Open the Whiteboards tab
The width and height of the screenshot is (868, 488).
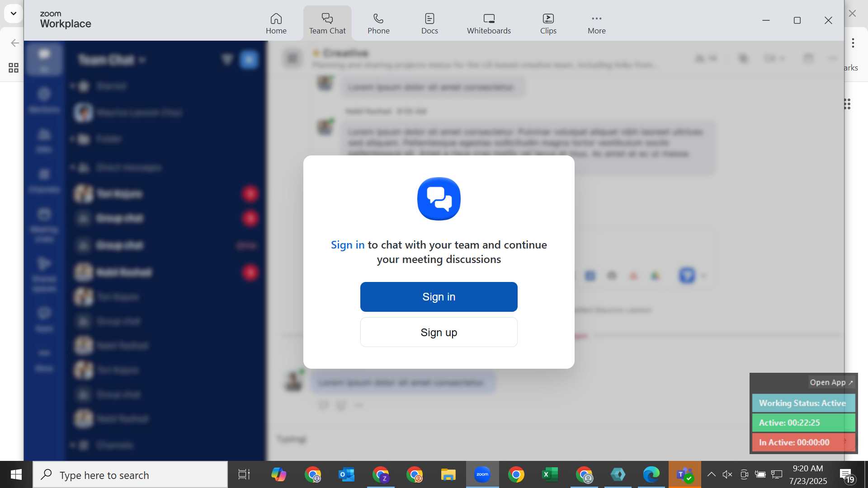[489, 23]
